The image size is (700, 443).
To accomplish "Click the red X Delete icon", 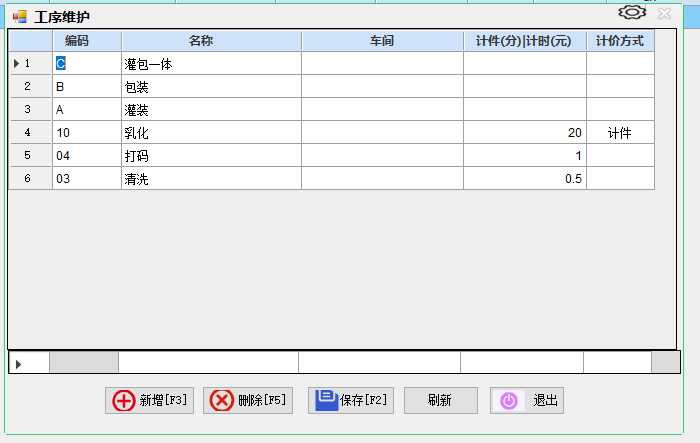I will [222, 401].
